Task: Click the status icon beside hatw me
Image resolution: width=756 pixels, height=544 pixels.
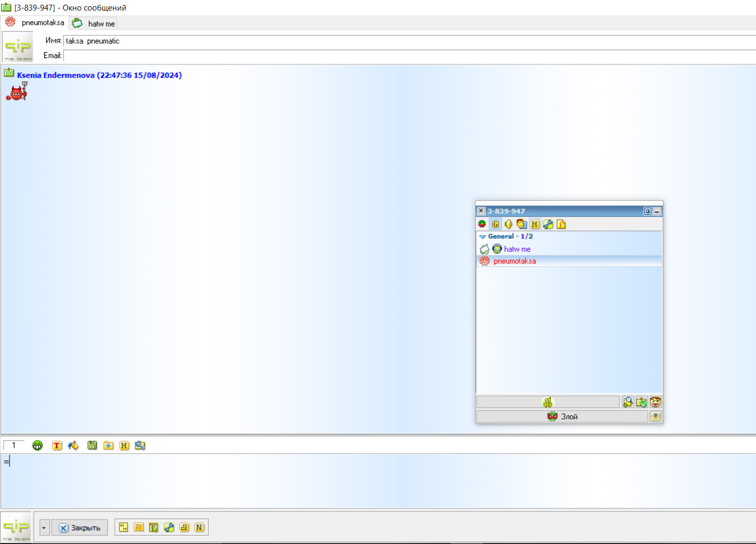Action: pos(485,249)
